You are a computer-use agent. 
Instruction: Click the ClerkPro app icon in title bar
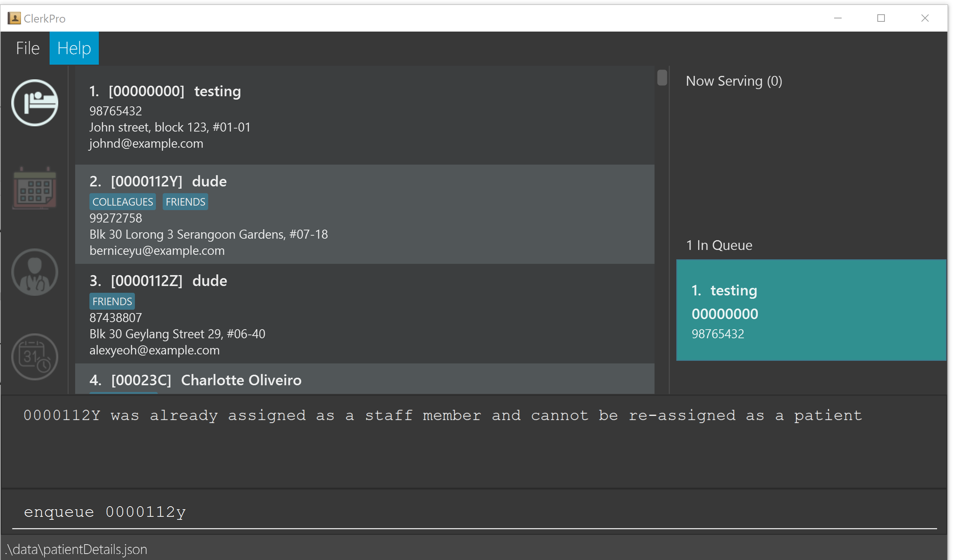pyautogui.click(x=14, y=18)
